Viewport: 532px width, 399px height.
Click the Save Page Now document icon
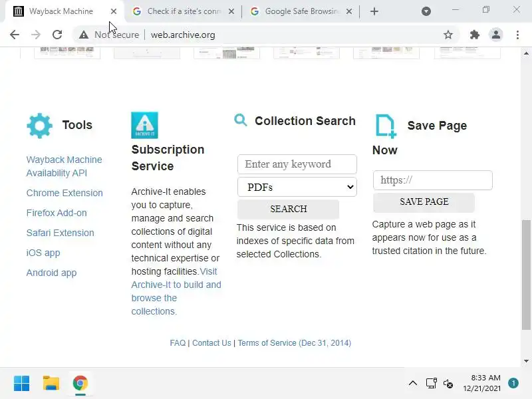386,126
